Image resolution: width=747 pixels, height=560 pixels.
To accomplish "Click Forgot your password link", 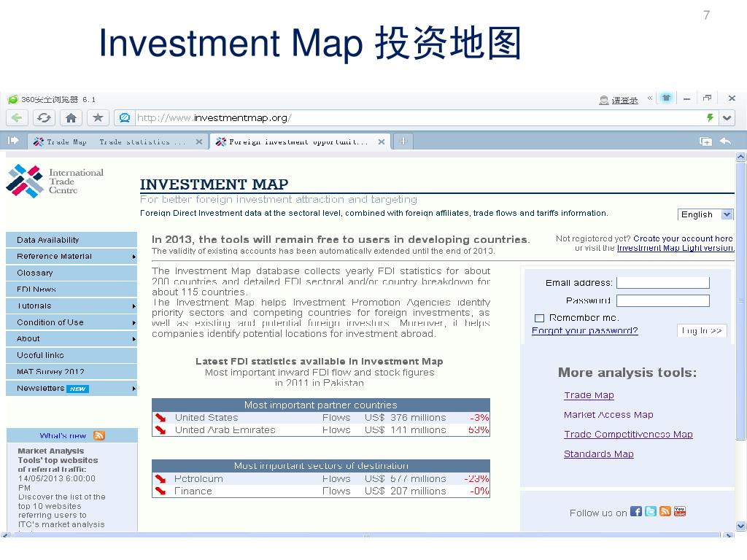I will (584, 330).
